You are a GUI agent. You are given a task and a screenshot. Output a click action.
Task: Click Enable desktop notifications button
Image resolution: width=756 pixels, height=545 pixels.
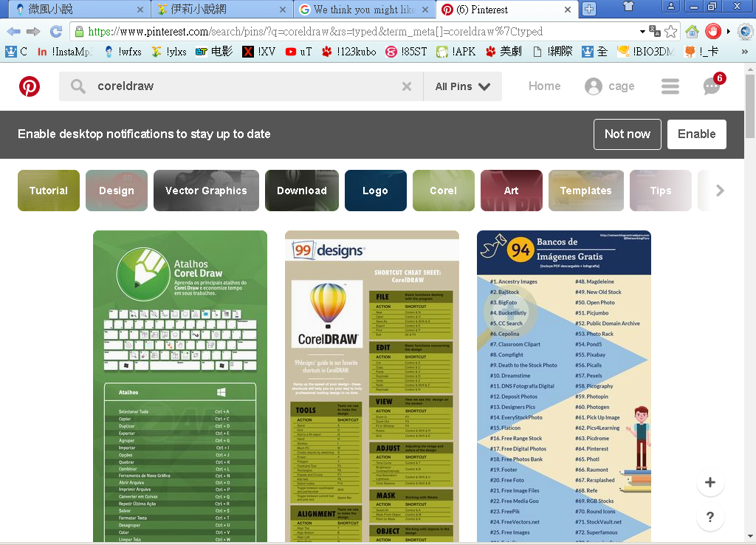697,134
